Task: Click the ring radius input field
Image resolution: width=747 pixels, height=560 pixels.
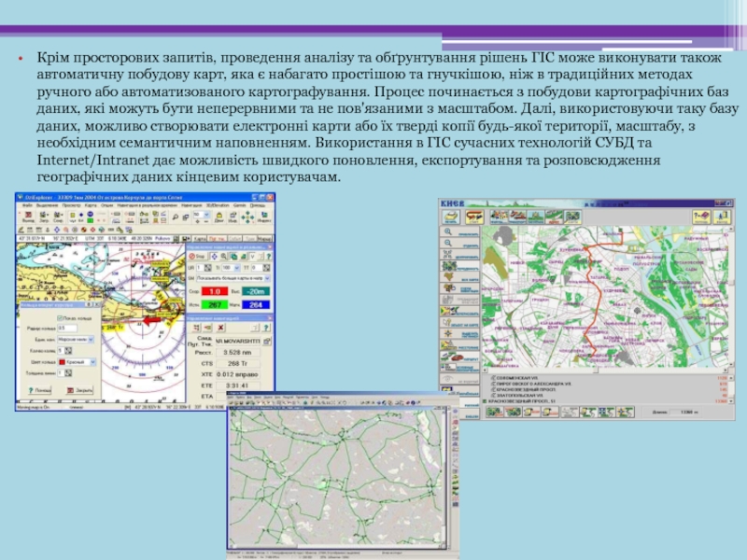Action: point(67,329)
